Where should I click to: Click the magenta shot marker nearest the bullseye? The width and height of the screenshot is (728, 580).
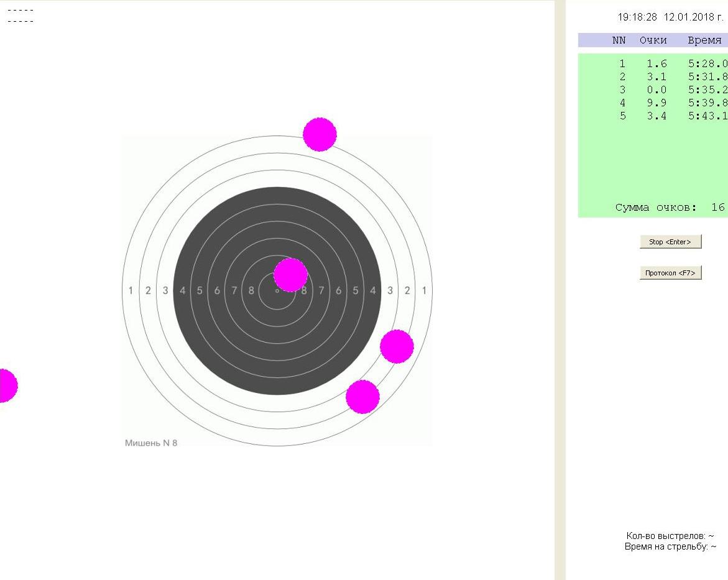290,275
